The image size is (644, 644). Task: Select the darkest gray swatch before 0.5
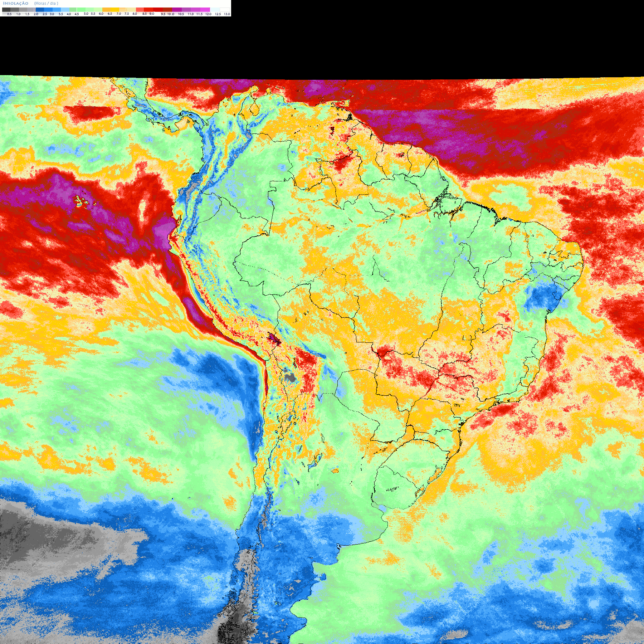click(x=6, y=10)
